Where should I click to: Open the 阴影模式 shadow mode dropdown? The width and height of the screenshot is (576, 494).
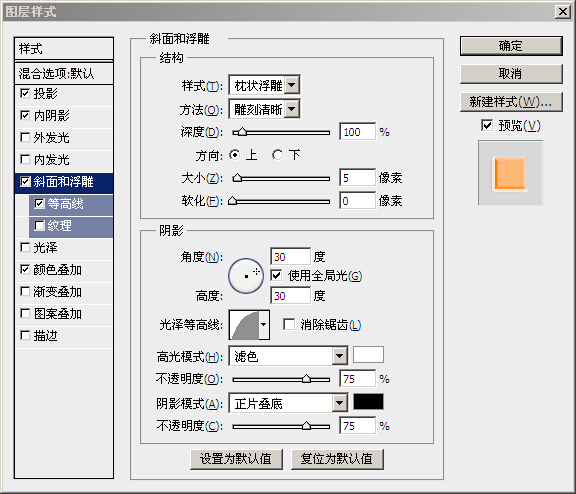pos(340,403)
